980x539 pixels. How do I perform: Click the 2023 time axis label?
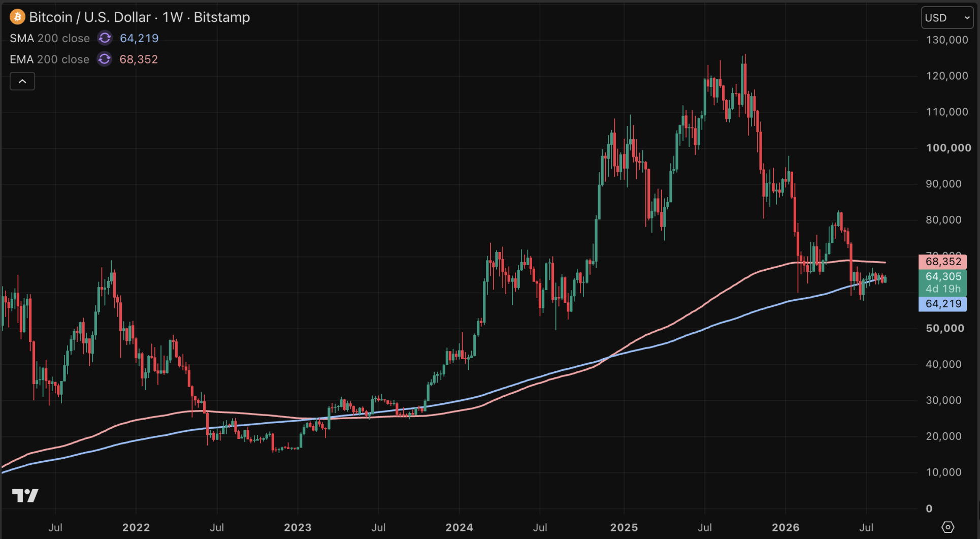click(298, 527)
